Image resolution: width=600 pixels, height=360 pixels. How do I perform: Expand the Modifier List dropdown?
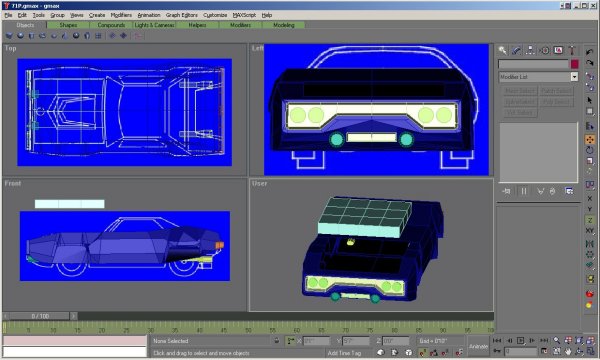pyautogui.click(x=574, y=77)
